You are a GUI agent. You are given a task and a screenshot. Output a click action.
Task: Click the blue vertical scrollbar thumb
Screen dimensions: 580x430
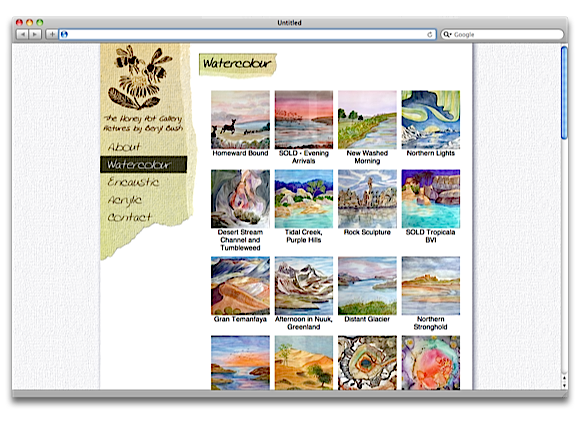[x=564, y=93]
